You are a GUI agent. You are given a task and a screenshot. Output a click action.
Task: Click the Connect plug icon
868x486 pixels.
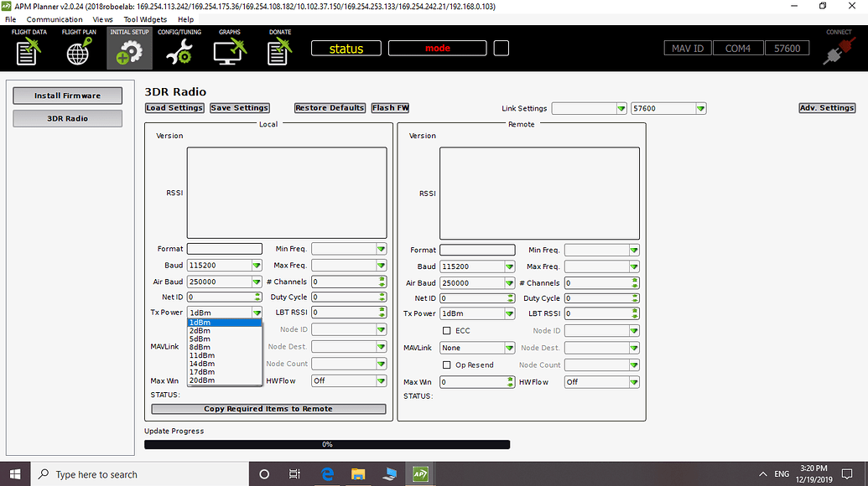[x=839, y=49]
